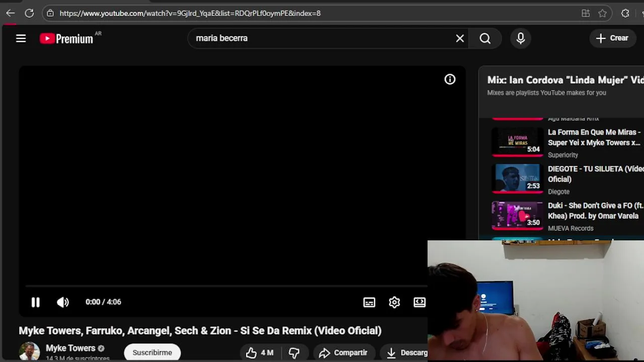Screen dimensions: 644x362
Task: Like the video (4 M)
Action: click(260, 352)
